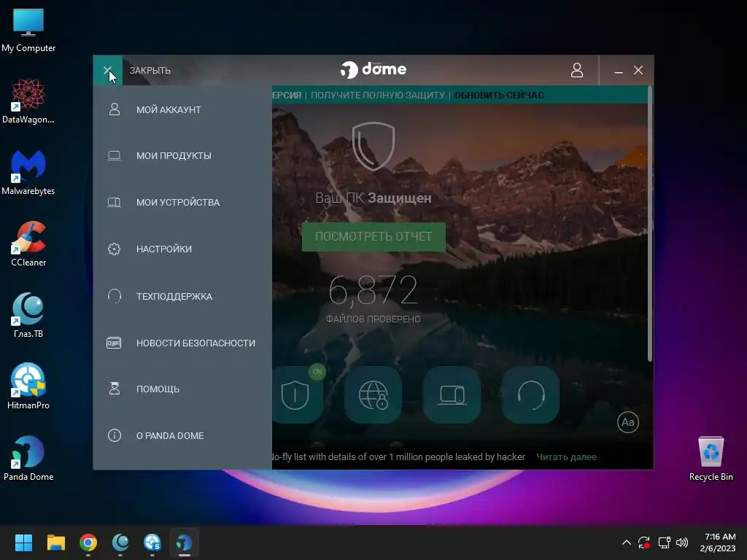Open ПОМОЩЬ menu entry
Image resolution: width=747 pixels, height=560 pixels.
[x=158, y=389]
